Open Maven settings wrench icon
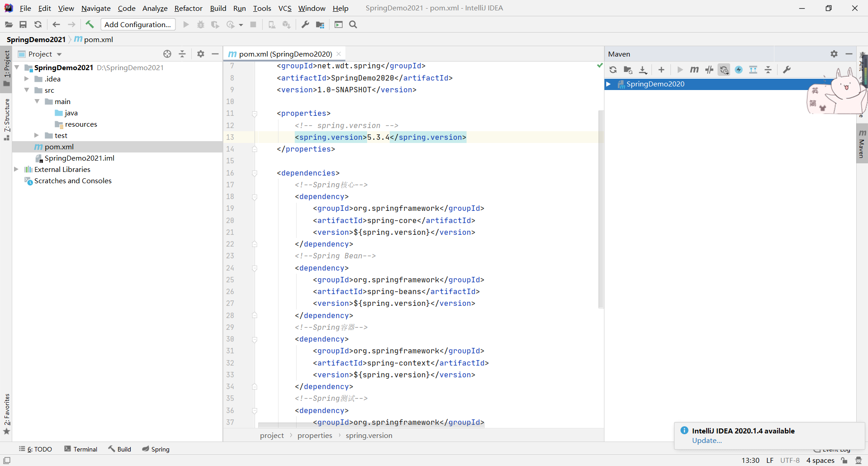This screenshot has height=466, width=868. [x=787, y=70]
